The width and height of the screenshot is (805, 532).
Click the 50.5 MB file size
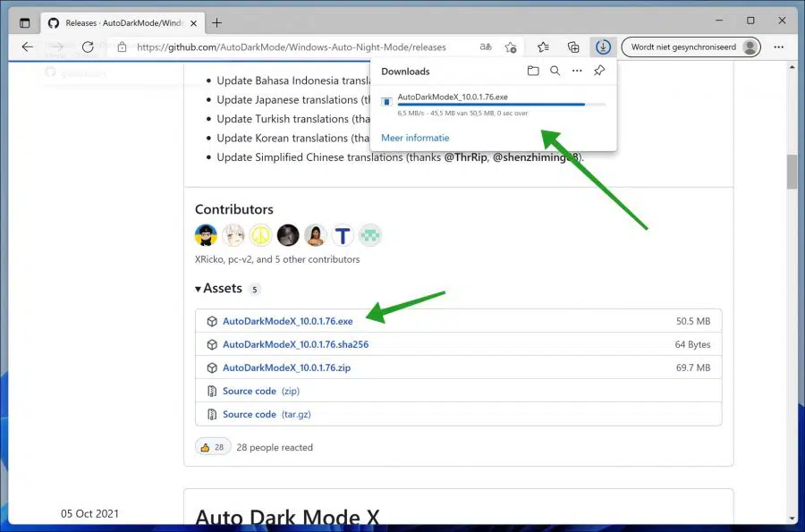coord(693,321)
